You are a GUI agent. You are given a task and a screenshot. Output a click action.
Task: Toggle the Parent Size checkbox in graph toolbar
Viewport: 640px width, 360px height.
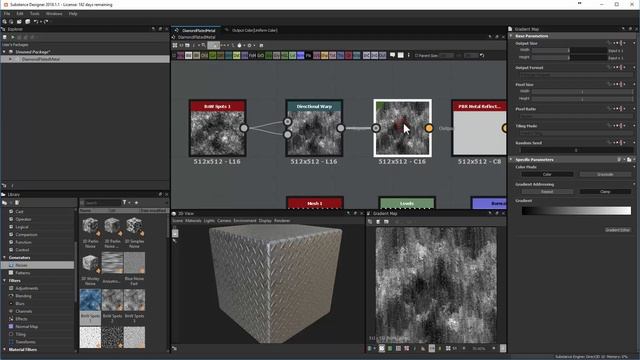click(416, 56)
